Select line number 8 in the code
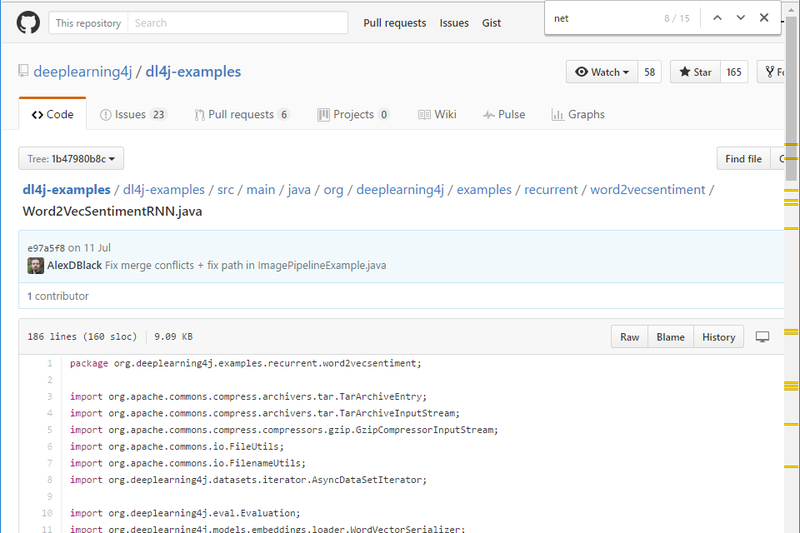 click(49, 479)
